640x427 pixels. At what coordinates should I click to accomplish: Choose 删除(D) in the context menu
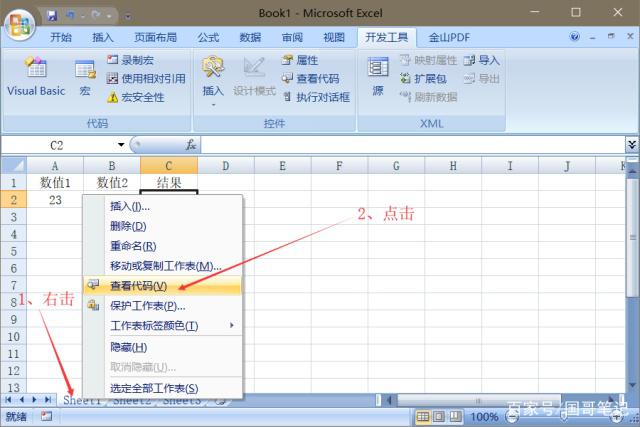pyautogui.click(x=162, y=226)
